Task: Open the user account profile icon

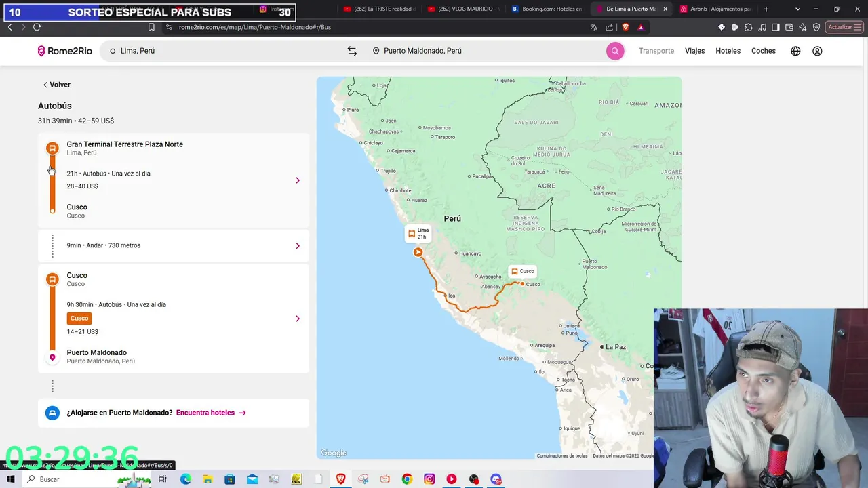Action: click(817, 51)
